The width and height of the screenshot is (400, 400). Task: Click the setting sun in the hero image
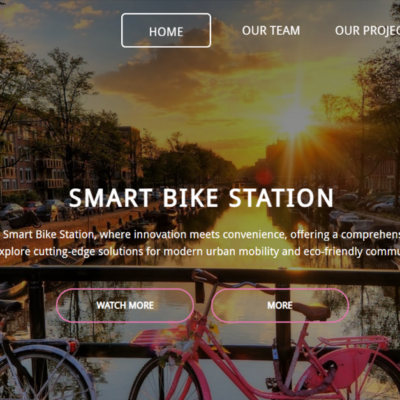coord(295,121)
